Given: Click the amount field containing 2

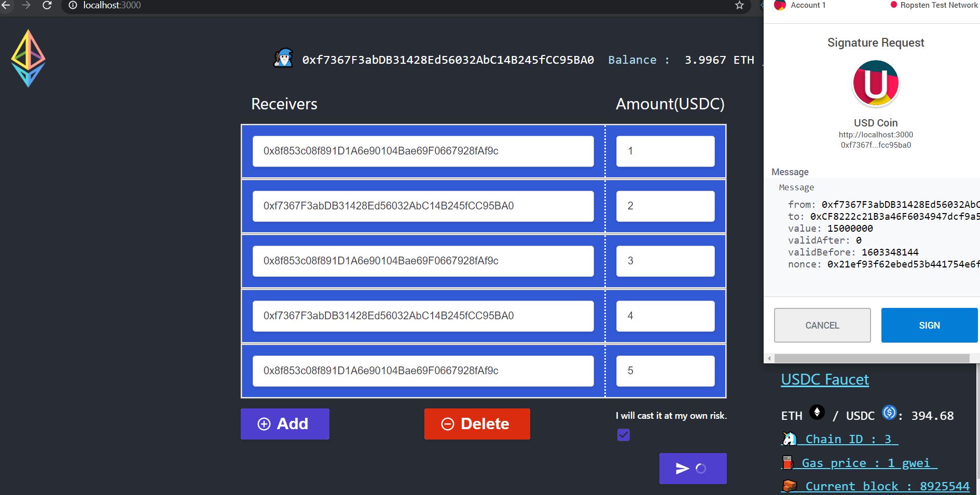Looking at the screenshot, I should click(x=666, y=206).
